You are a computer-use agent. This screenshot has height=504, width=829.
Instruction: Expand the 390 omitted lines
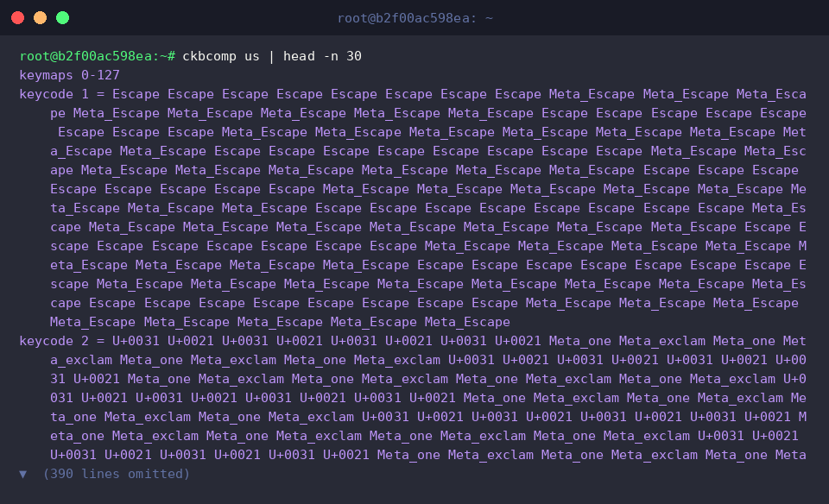click(x=22, y=474)
